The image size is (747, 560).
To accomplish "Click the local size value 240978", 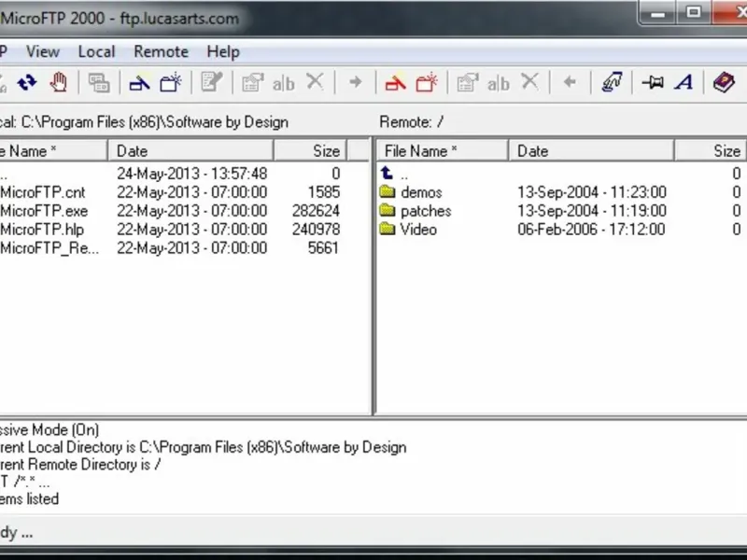I will 316,230.
